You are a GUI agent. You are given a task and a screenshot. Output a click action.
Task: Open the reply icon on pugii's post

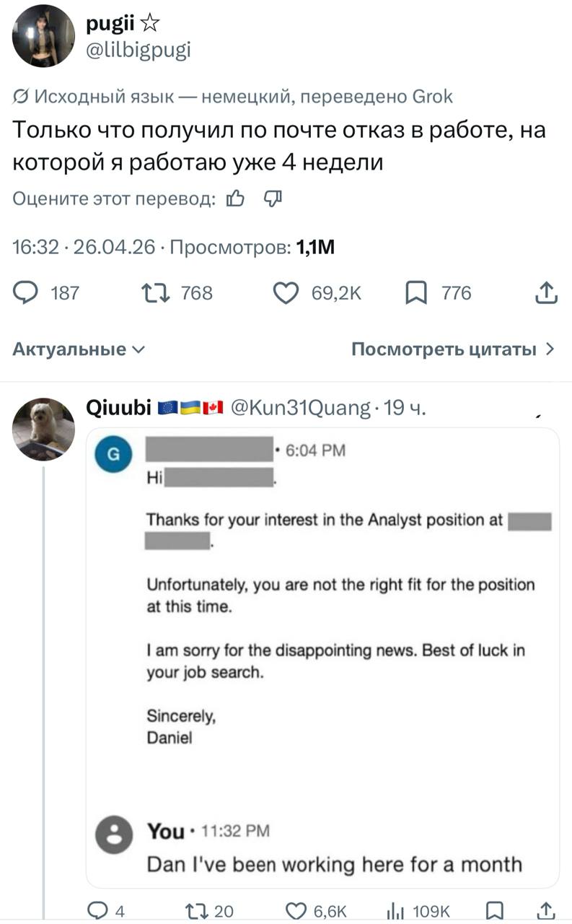(27, 292)
